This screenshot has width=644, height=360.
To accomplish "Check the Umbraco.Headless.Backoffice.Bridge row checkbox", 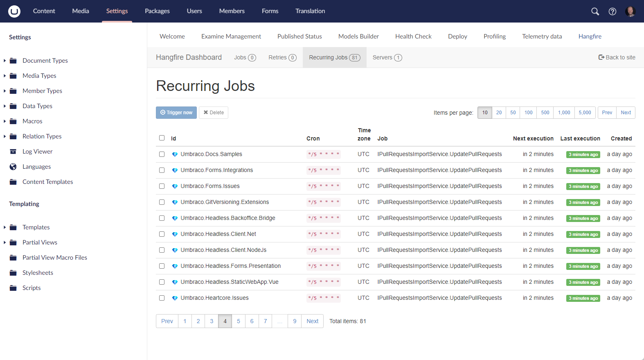I will pos(162,218).
